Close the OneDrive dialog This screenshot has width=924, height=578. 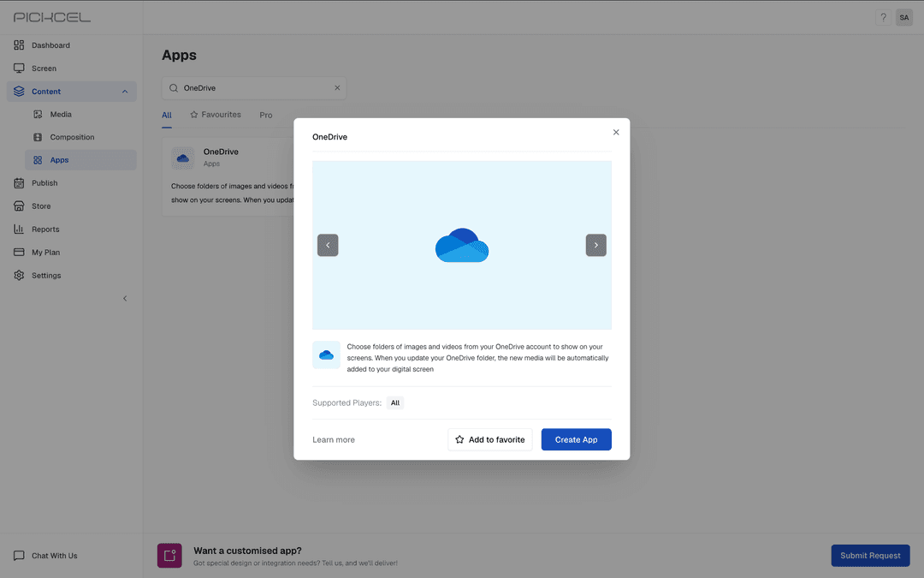(616, 132)
